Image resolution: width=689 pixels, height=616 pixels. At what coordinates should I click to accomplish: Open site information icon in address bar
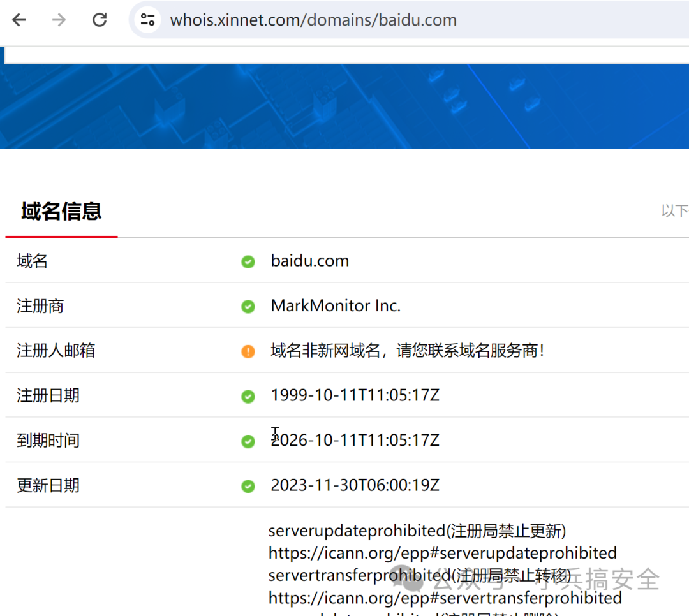[x=148, y=20]
